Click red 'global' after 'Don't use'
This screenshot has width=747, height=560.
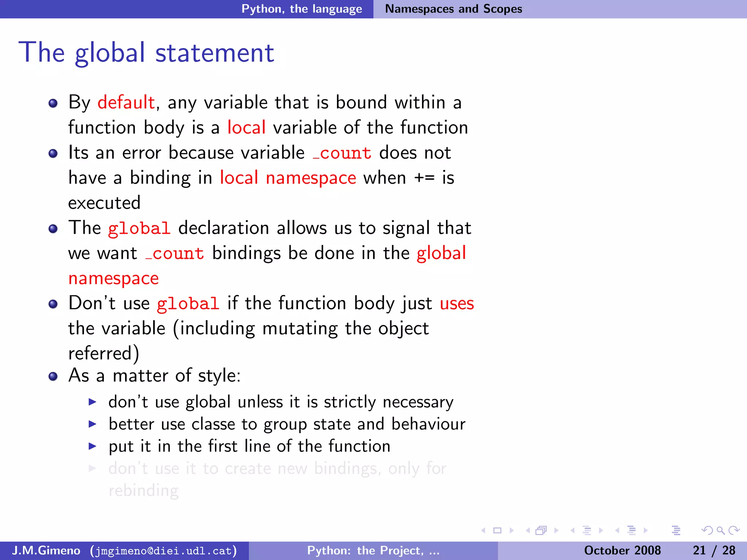point(188,304)
